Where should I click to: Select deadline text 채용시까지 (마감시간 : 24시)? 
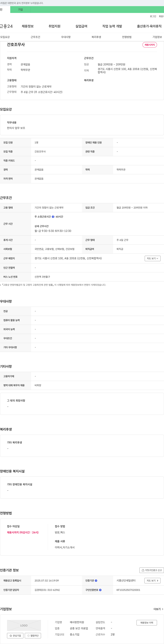[x=23, y=533]
